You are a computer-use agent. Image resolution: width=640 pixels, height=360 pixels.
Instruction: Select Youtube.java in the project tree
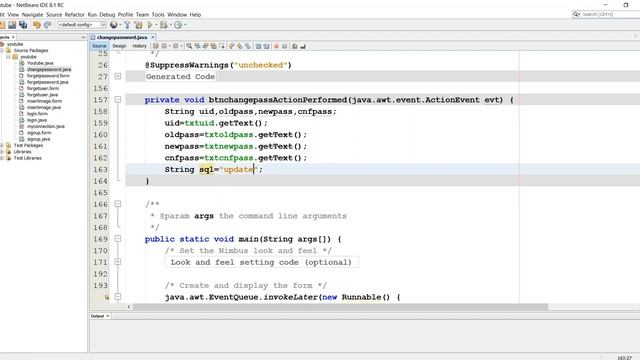[40, 63]
